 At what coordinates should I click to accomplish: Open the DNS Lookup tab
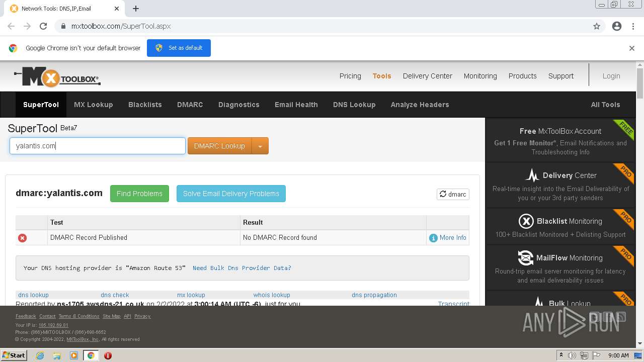pyautogui.click(x=354, y=105)
